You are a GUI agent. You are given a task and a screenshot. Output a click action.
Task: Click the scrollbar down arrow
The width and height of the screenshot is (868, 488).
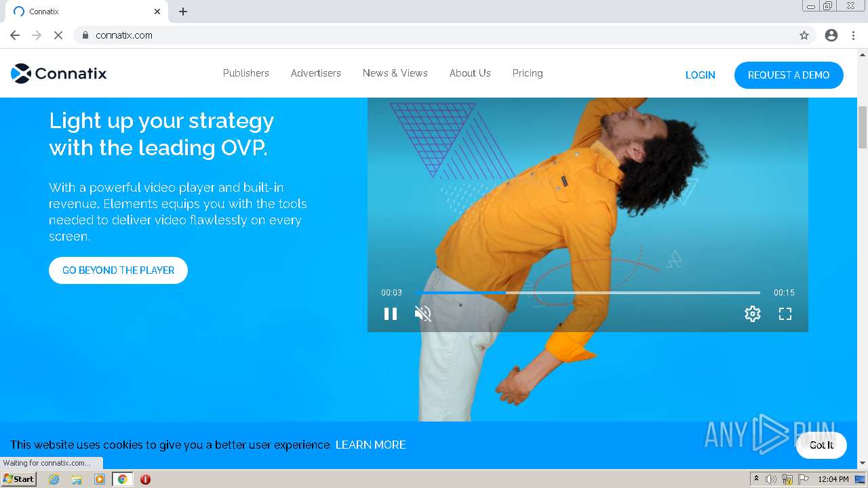pos(863,463)
